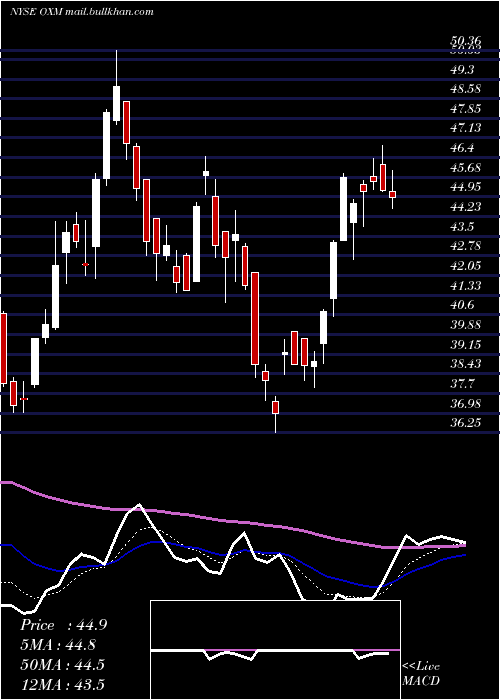500x700 pixels.
Task: Click the 42.05 price level label
Action: 465,265
